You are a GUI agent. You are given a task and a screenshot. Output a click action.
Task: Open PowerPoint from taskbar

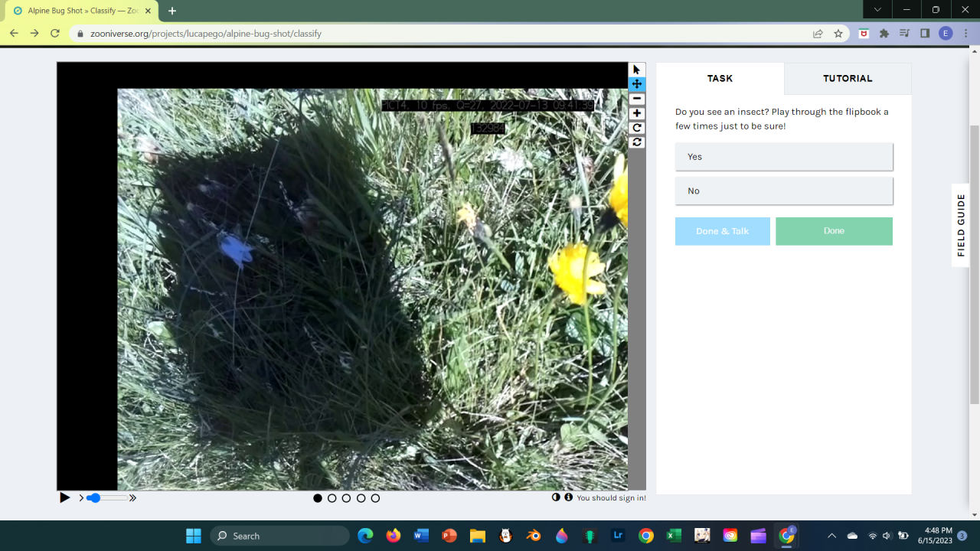click(x=449, y=536)
